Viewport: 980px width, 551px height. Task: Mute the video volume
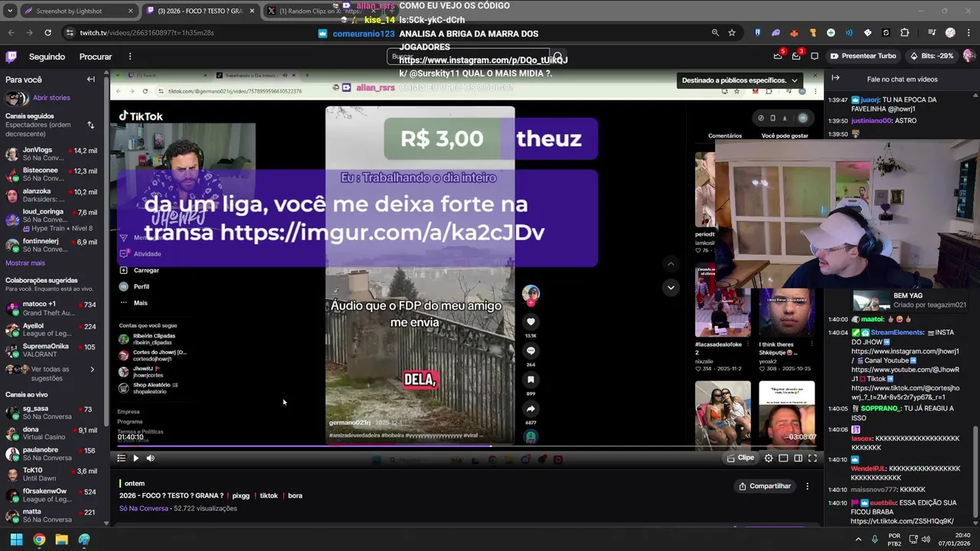150,458
